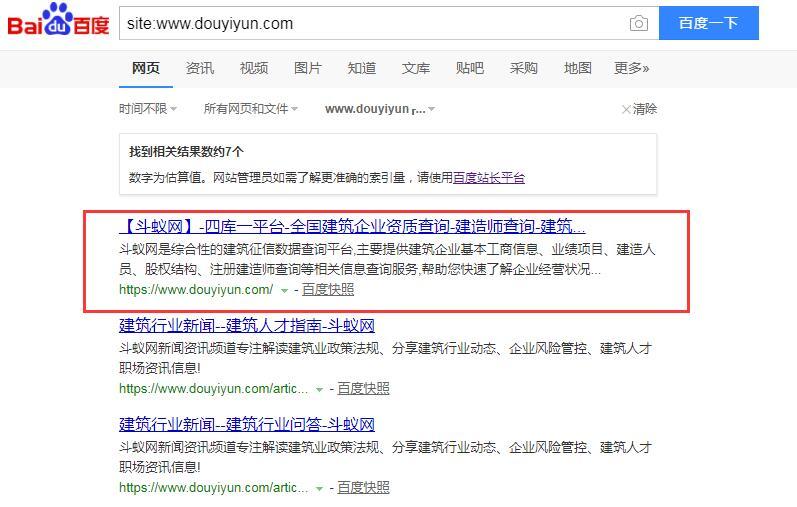Switch to the 图片 tab

[x=308, y=68]
